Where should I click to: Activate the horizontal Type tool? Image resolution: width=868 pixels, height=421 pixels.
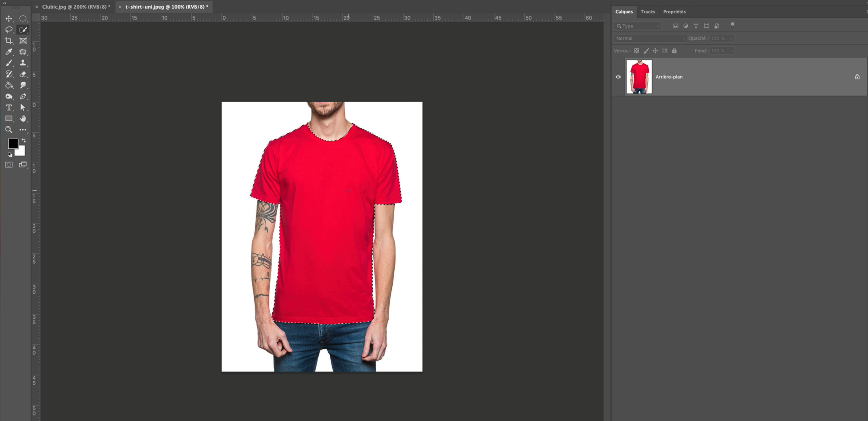[x=9, y=108]
